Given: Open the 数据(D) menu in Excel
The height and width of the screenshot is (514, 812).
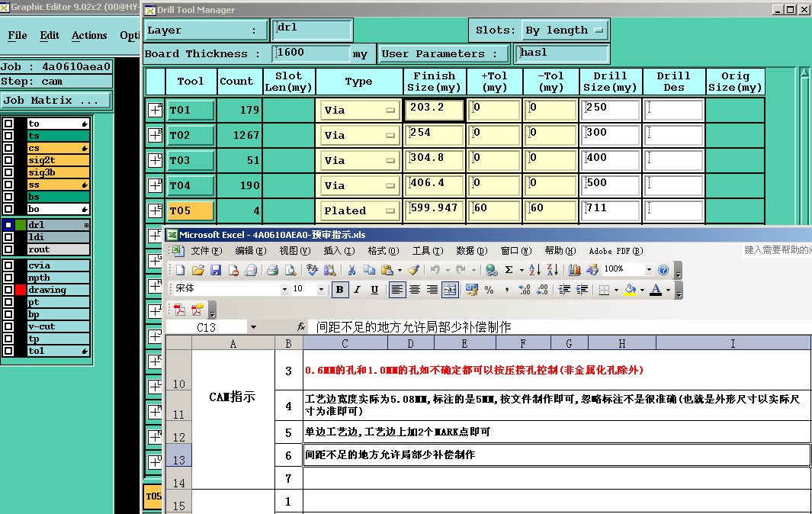Looking at the screenshot, I should pyautogui.click(x=471, y=251).
